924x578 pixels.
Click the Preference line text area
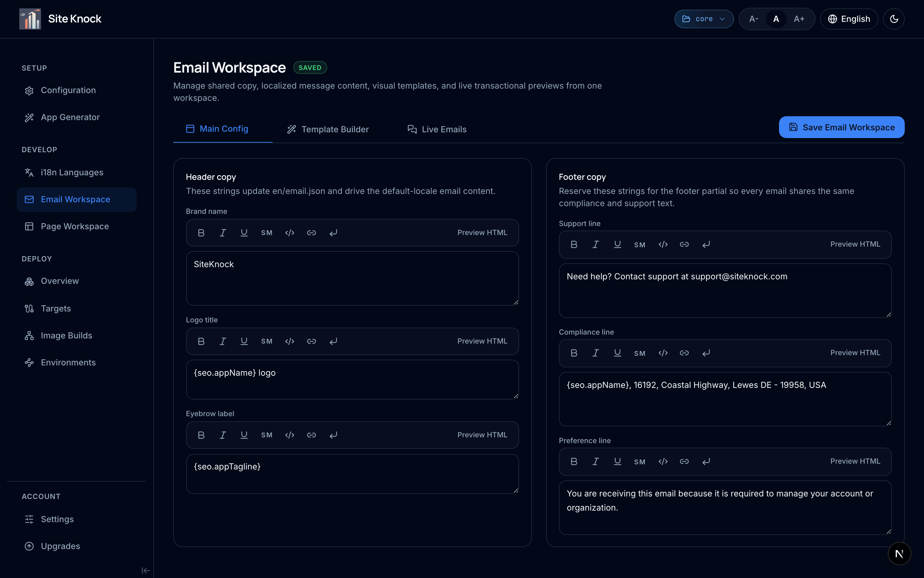[x=725, y=508]
